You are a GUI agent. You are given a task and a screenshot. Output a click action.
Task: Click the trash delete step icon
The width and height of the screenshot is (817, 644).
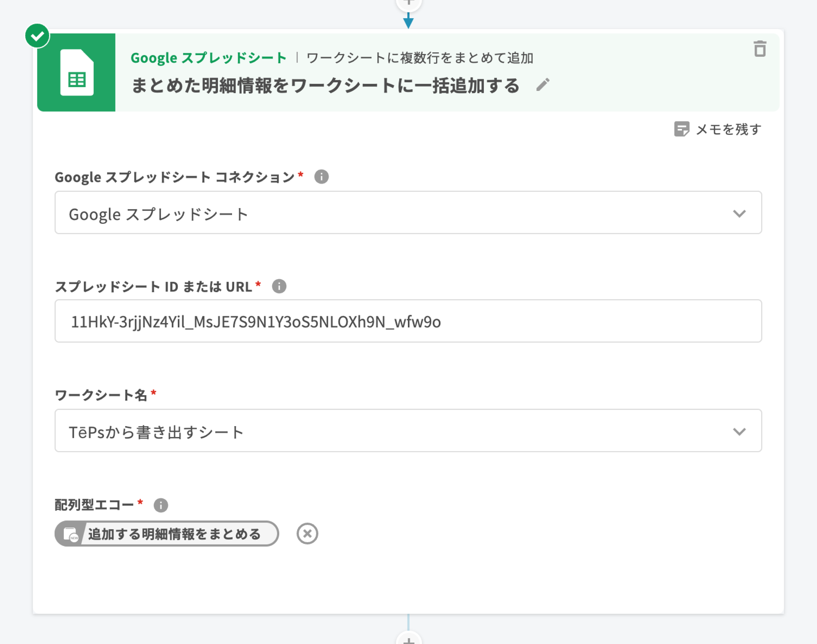[x=760, y=49]
